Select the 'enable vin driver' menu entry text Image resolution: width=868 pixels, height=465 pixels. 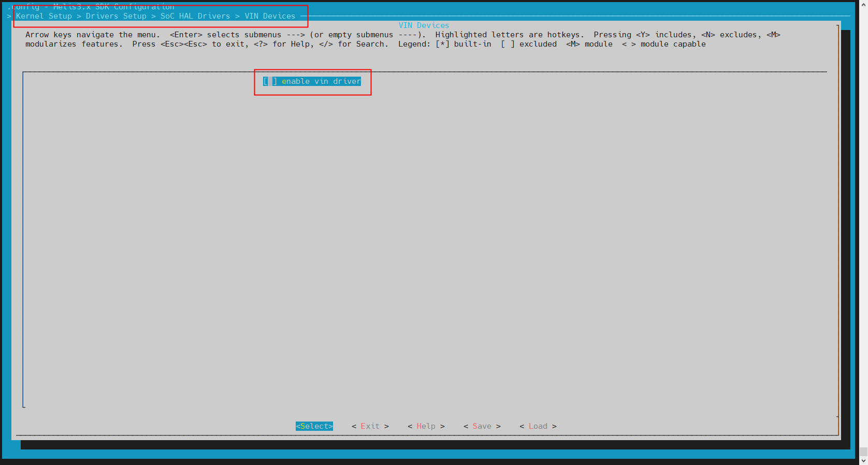coord(321,81)
